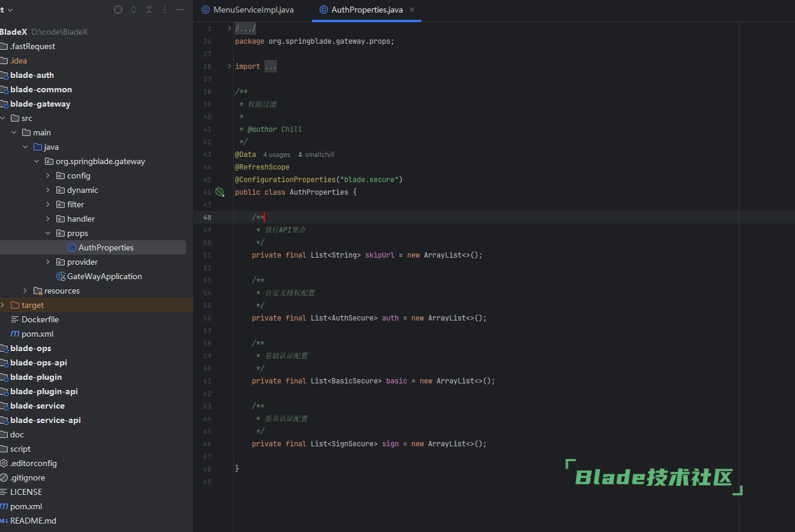
Task: Click the resources folder icon
Action: 38,291
